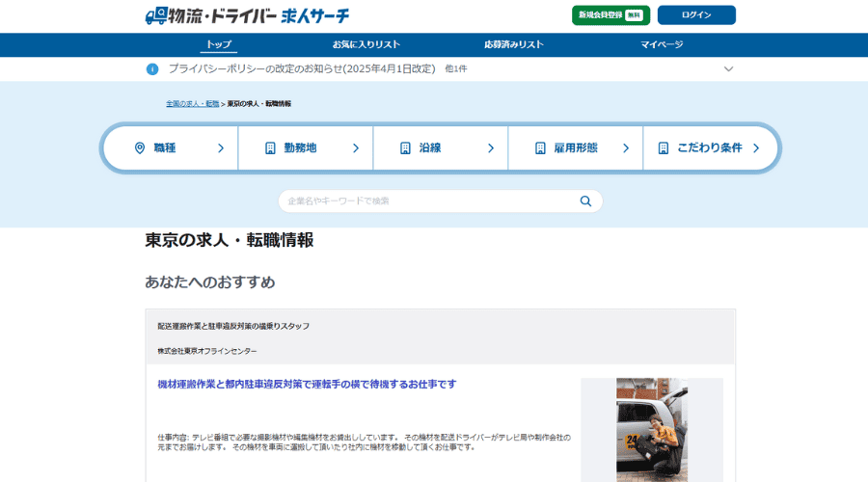
Task: Go to 応募済みリスト tab
Action: point(514,45)
